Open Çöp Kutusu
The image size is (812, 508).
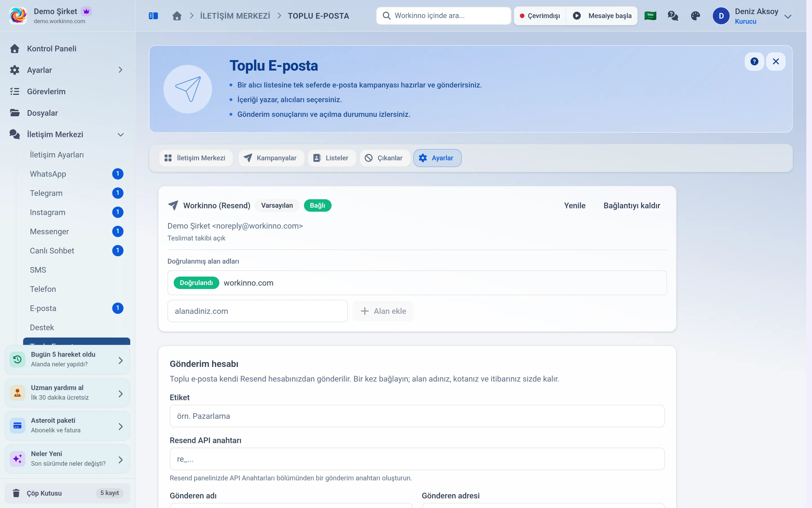[67, 493]
